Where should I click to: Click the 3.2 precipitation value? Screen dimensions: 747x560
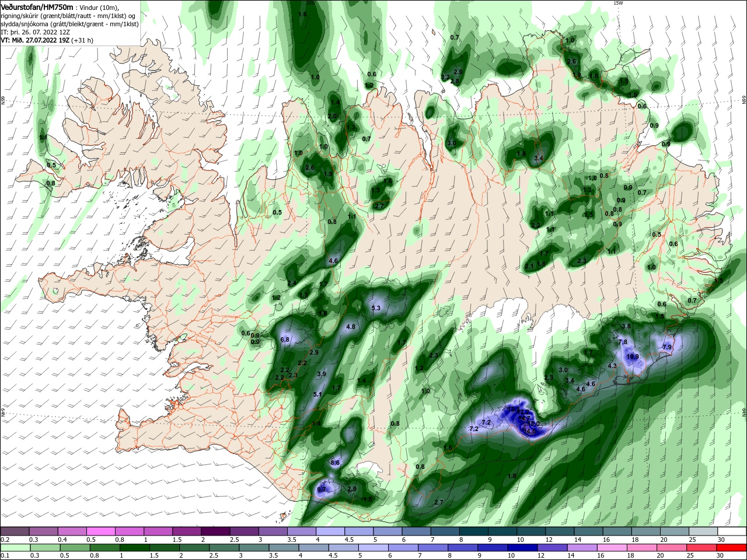(x=446, y=77)
